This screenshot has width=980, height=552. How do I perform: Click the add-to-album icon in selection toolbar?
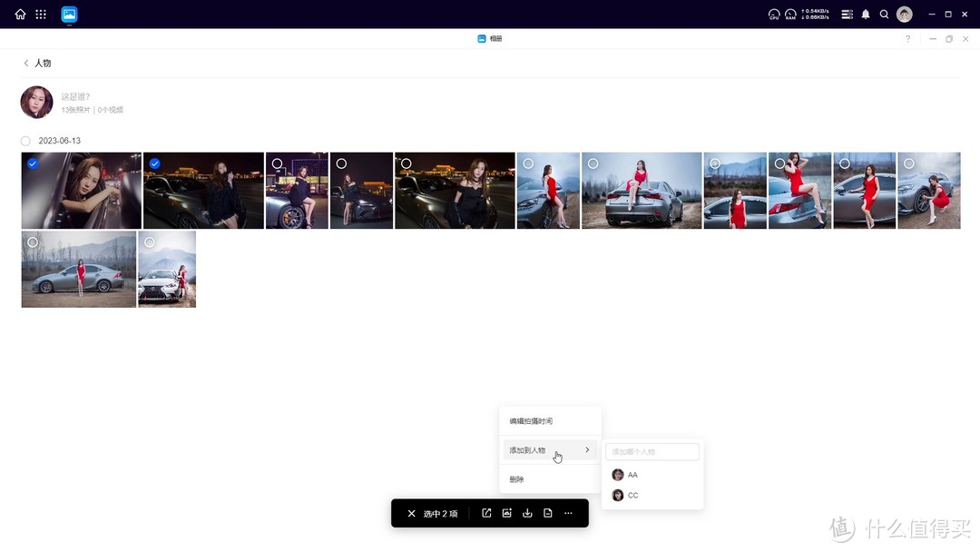tap(507, 514)
